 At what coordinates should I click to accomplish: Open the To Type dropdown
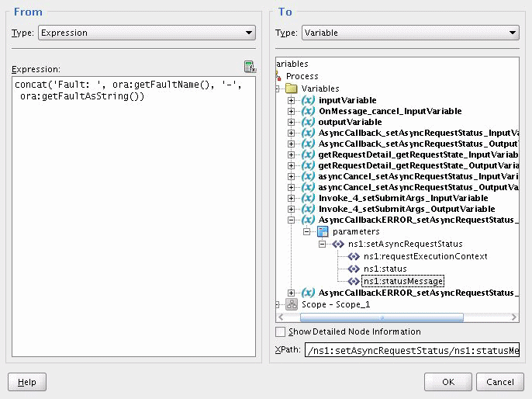click(410, 33)
